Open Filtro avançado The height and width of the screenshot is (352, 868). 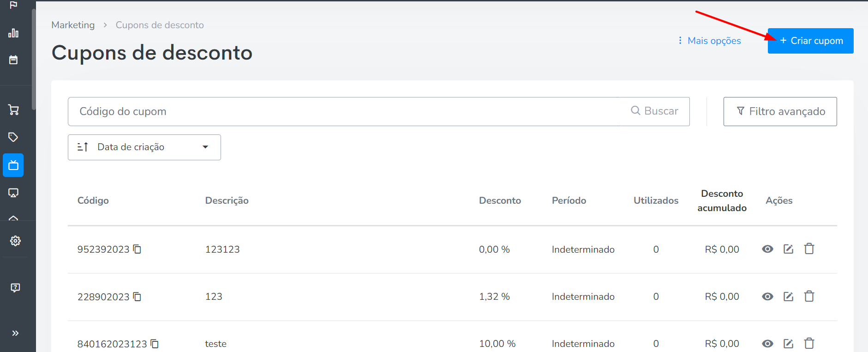pos(780,111)
